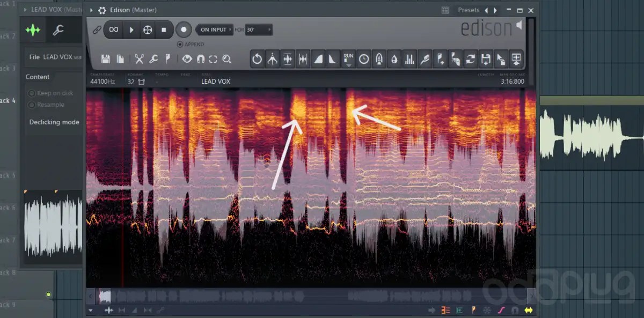The image size is (644, 318).
Task: Stop playback with the stop button
Action: 164,29
